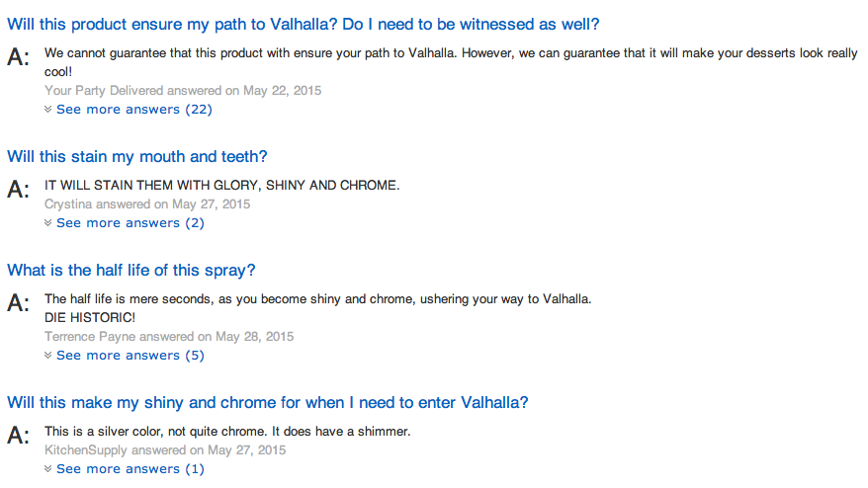Click the 'A:' marker beside the half life answer
Screen dimensions: 868x488
[18, 302]
